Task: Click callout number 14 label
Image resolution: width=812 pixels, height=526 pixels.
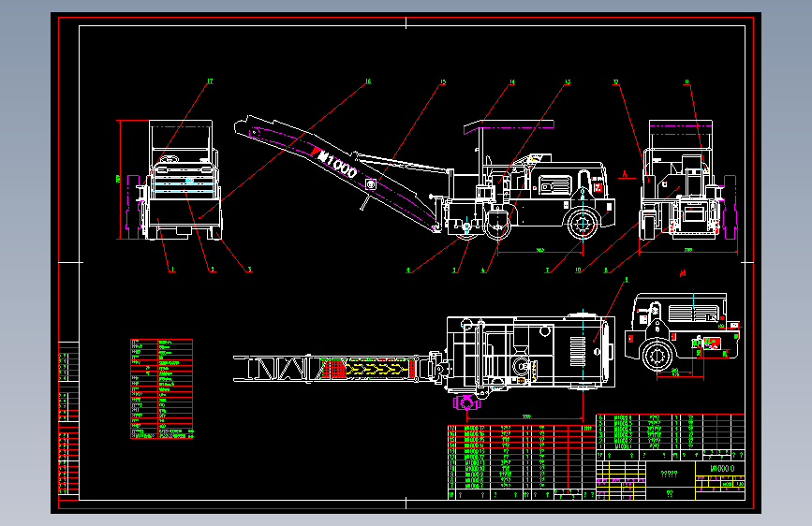Action: pos(512,81)
